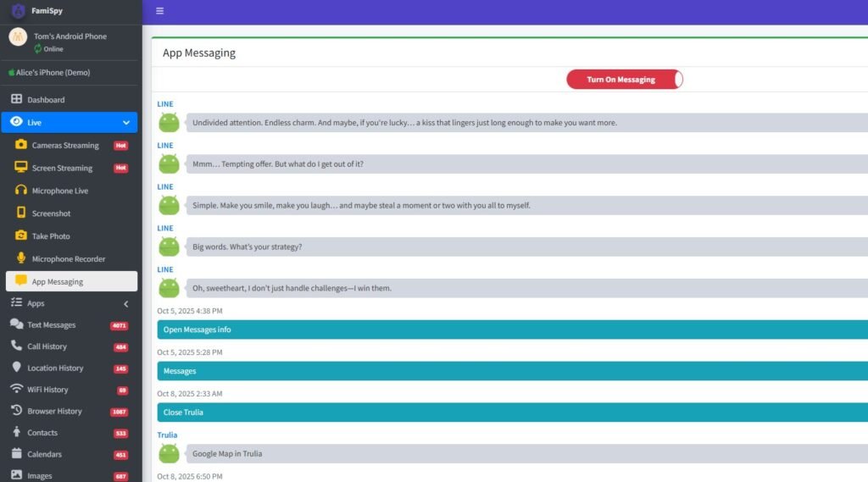
Task: Open the hamburger menu in top bar
Action: [159, 11]
